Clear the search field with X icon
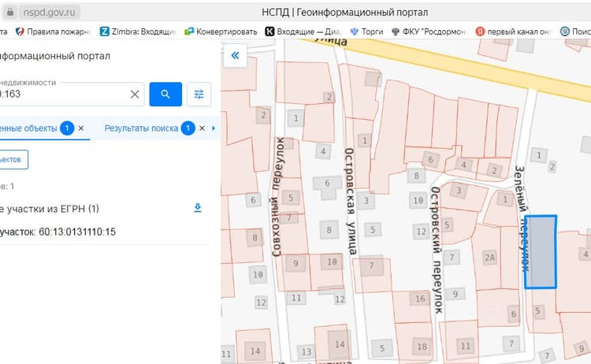This screenshot has width=591, height=364. pyautogui.click(x=135, y=95)
